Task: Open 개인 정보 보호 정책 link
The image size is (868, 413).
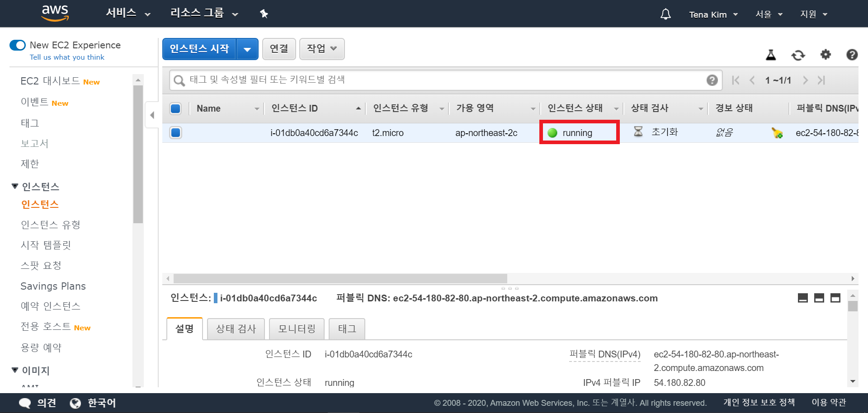Action: tap(759, 402)
